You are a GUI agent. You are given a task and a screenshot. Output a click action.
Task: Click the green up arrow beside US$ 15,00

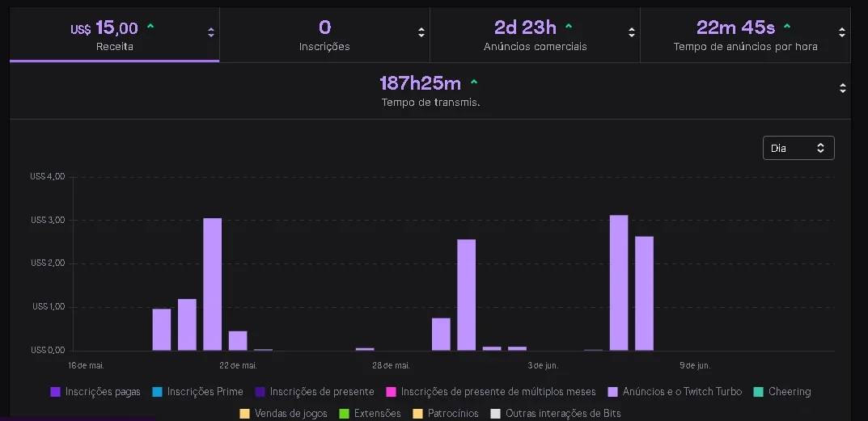coord(150,26)
